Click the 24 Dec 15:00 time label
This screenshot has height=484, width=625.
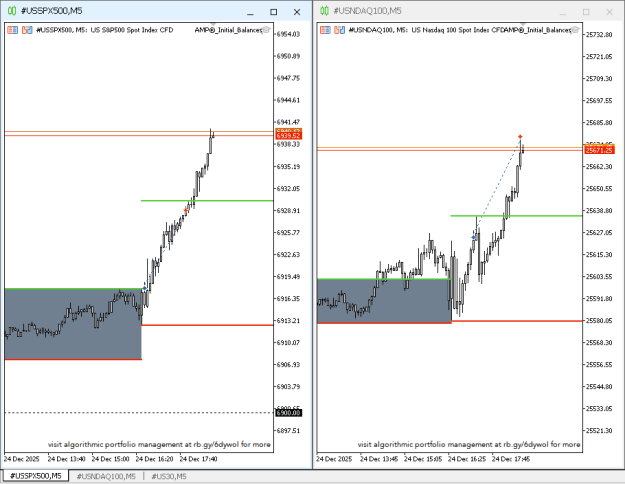(x=110, y=459)
